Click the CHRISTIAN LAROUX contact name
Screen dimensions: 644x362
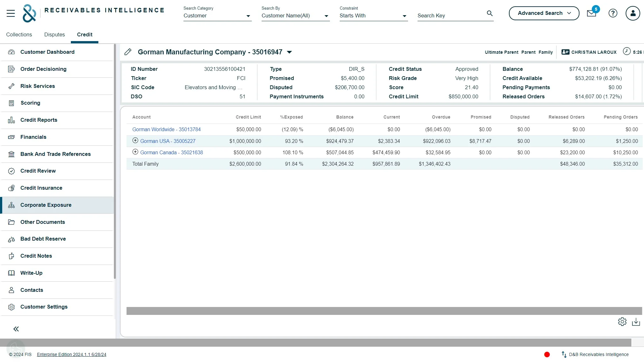(594, 52)
